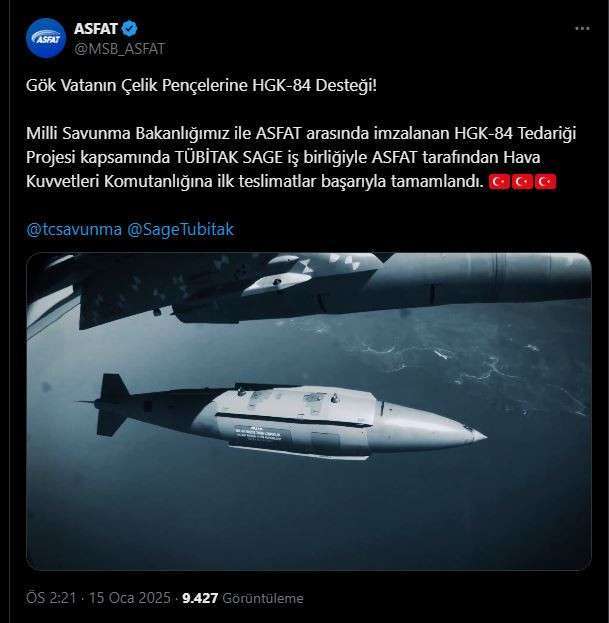The image size is (609, 623).
Task: Open the @tcsavunma mention
Action: [x=74, y=229]
